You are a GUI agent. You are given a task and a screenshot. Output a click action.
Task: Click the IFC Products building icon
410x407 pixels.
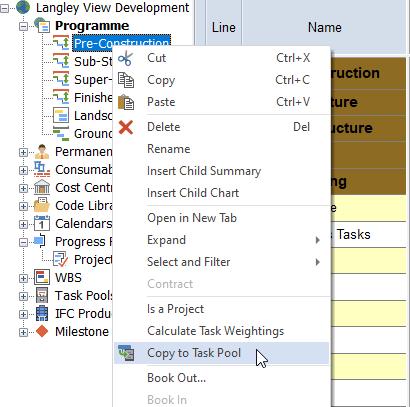click(x=42, y=313)
